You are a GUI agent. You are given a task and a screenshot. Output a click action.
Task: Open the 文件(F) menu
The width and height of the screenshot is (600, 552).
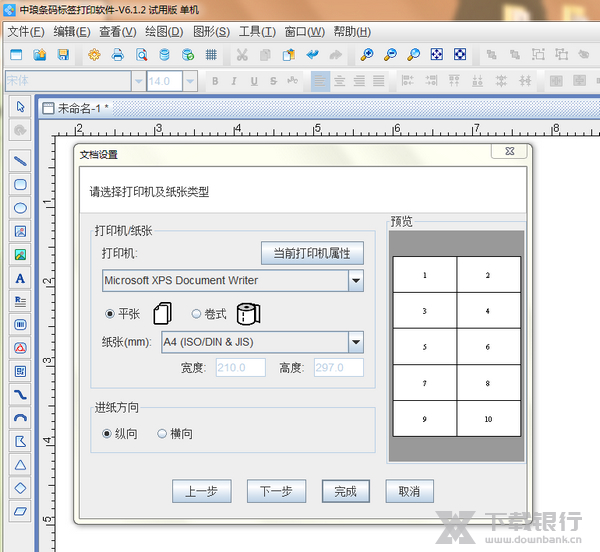point(26,32)
